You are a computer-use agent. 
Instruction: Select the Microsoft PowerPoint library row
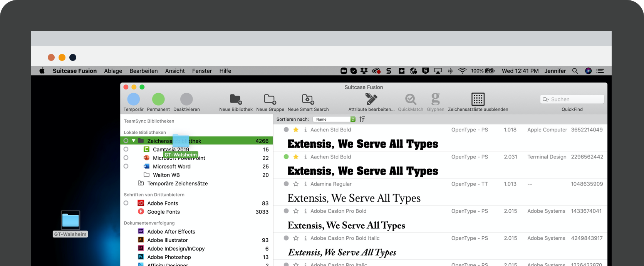point(196,158)
